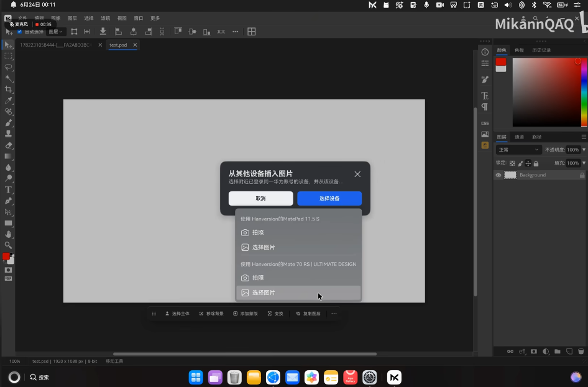The width and height of the screenshot is (588, 387).
Task: Open the 正常 blend mode dropdown
Action: [x=518, y=150]
